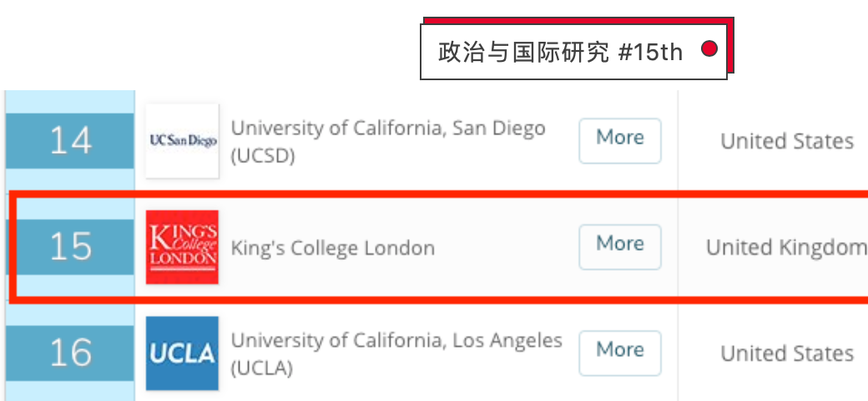
Task: Select the rank 16 cell
Action: point(70,353)
